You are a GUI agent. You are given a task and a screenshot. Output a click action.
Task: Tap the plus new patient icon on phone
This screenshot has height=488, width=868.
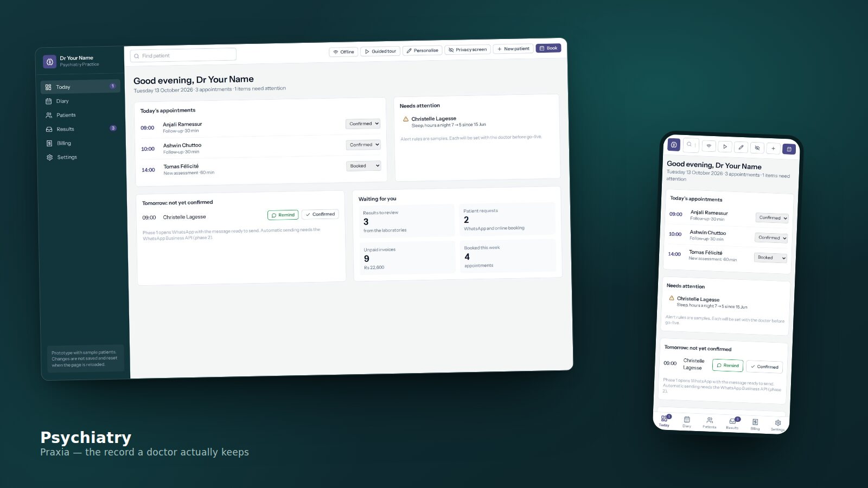[773, 148]
